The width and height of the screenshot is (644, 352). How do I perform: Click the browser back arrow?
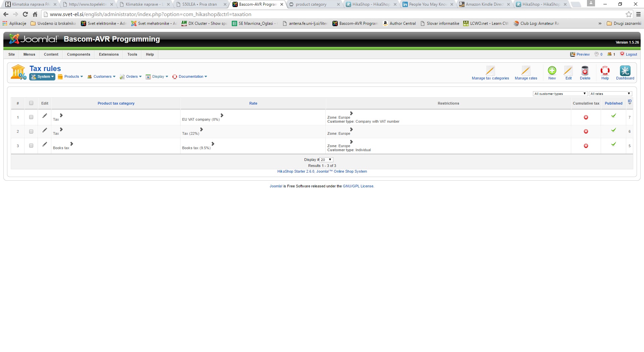pos(6,14)
